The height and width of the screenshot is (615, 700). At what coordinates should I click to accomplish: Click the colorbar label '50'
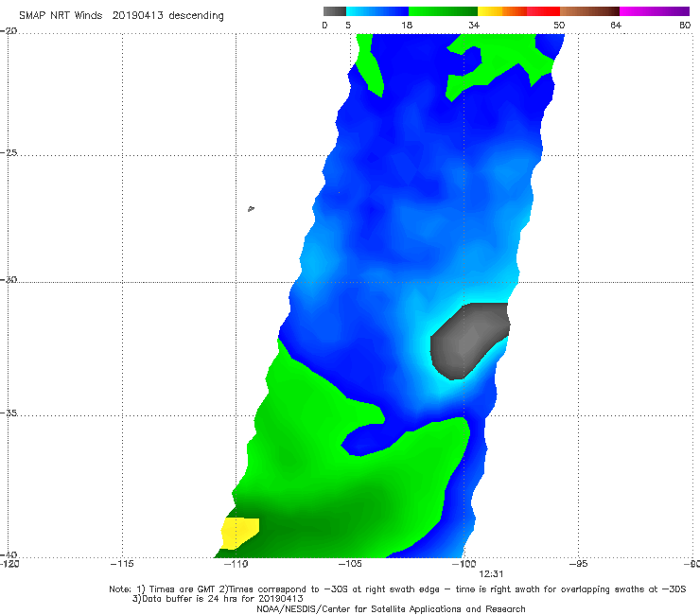click(x=559, y=26)
